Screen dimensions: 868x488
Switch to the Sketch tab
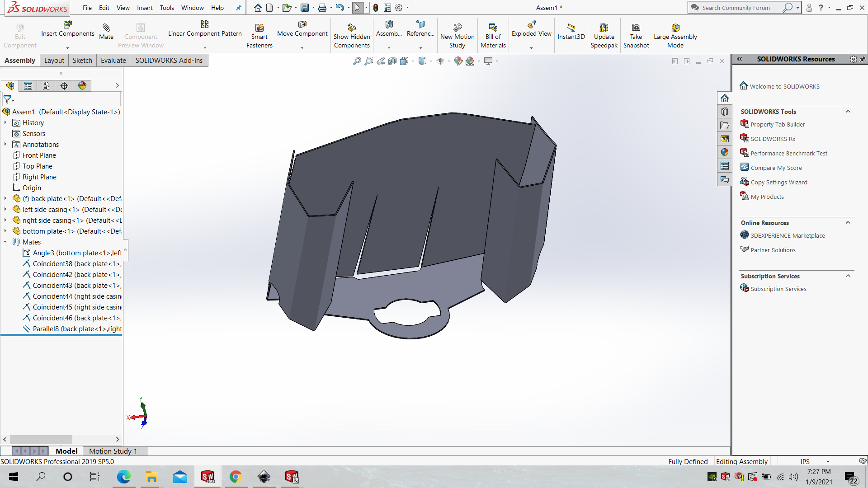pos(82,61)
